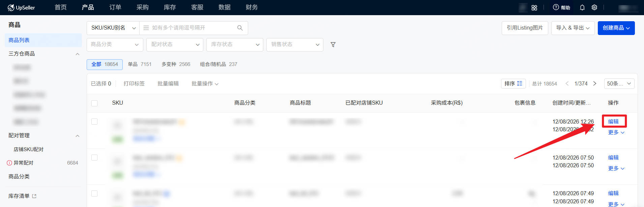Open the 客服 top menu
The width and height of the screenshot is (644, 207).
coord(197,7)
